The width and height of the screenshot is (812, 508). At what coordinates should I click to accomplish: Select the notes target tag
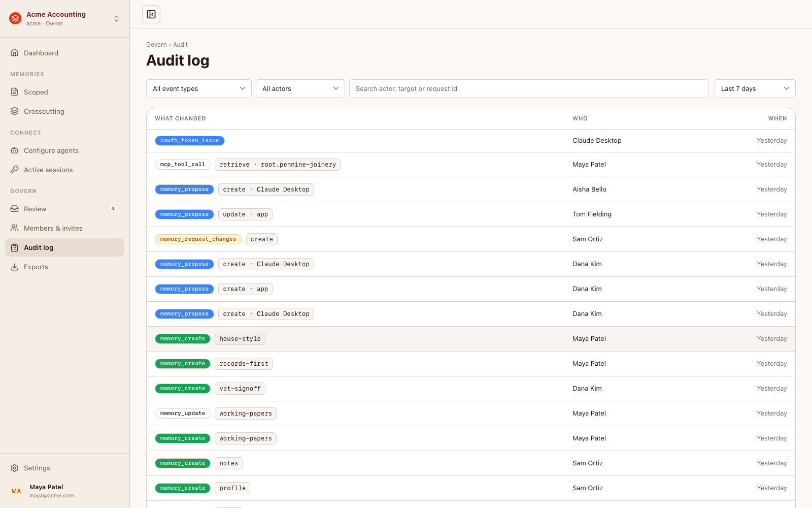[x=229, y=463]
